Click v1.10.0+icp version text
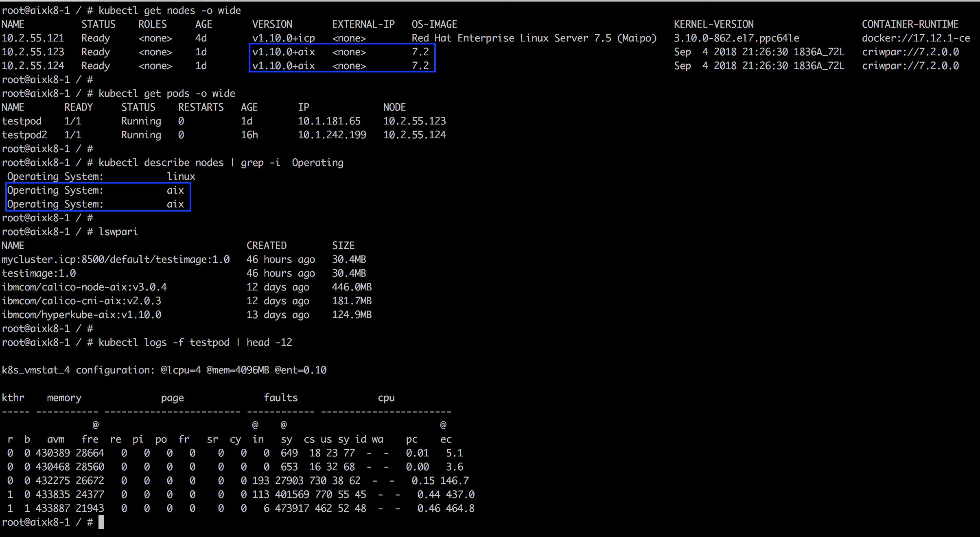Viewport: 980px width, 537px height. [283, 38]
